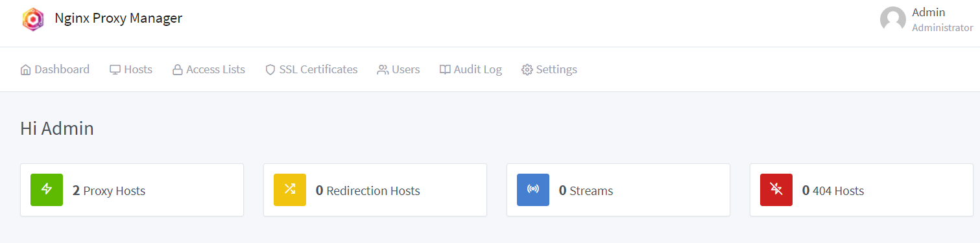
Task: Click the green Proxy Hosts bolt icon
Action: tap(47, 190)
